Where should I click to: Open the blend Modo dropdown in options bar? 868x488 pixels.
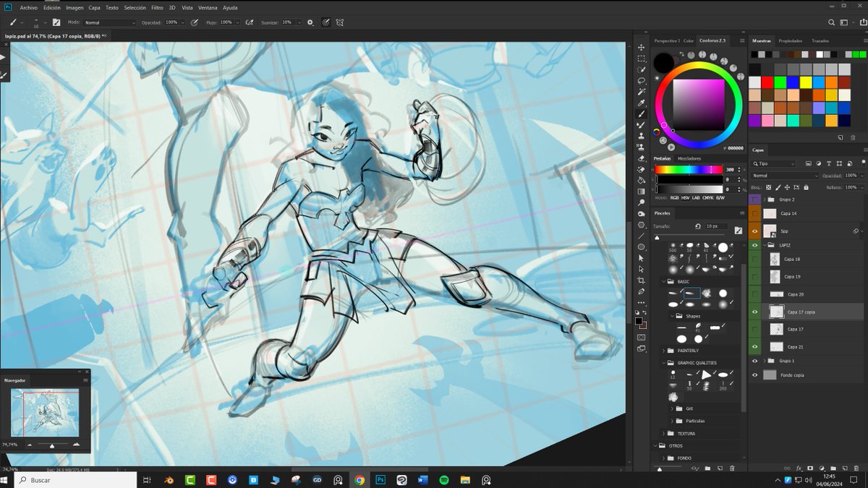click(x=110, y=22)
